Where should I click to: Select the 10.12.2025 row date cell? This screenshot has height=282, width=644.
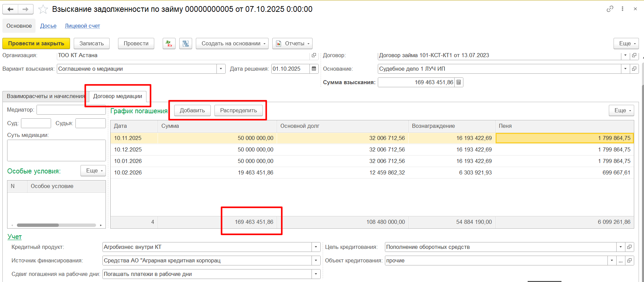(134, 149)
